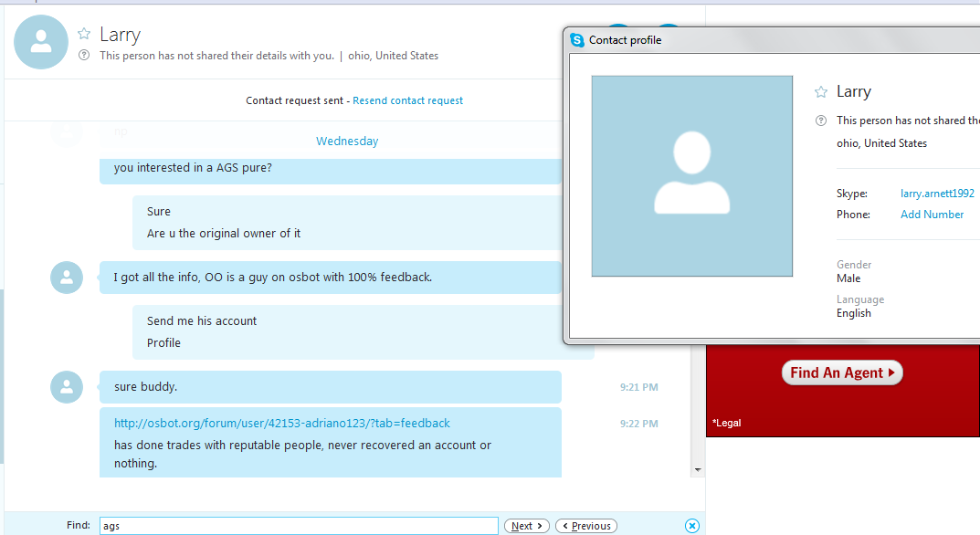The image size is (980, 535).
Task: Click the Next find button
Action: (527, 526)
